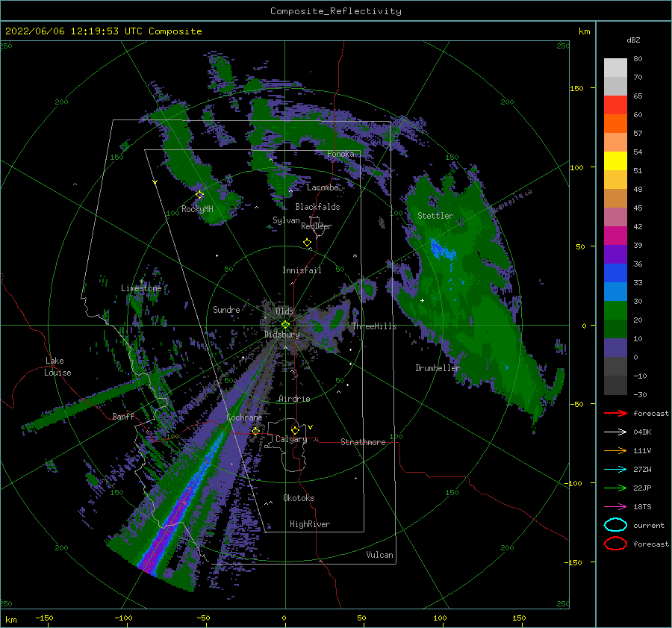Click the blue color swatch for 33 dBZ
The width and height of the screenshot is (672, 628).
(x=615, y=273)
